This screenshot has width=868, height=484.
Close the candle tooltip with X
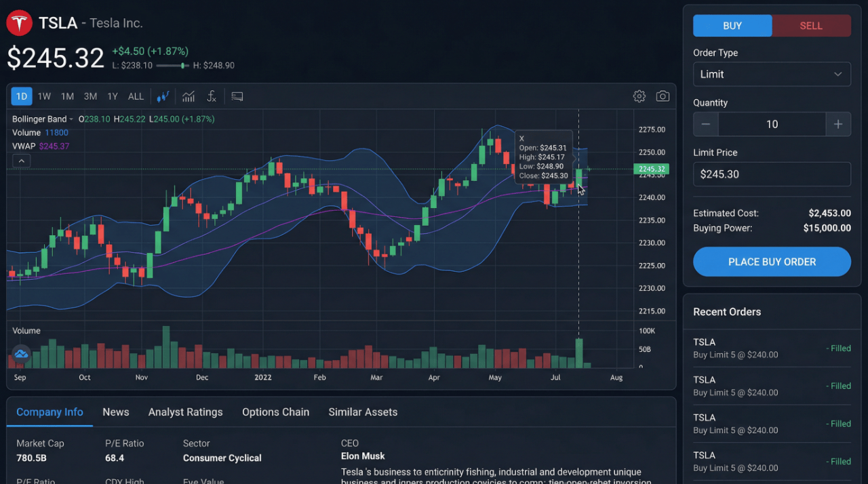pos(521,138)
